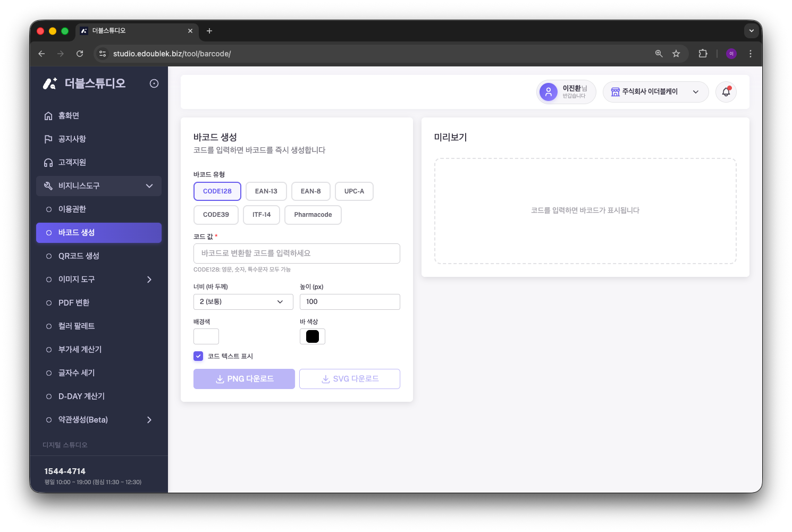Click the site information icon in address bar
The image size is (792, 532).
[x=103, y=54]
